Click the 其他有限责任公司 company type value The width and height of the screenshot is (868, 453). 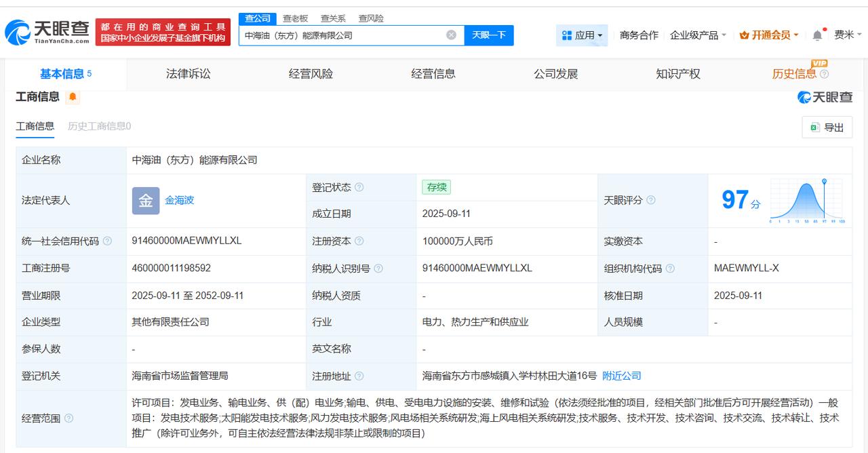pyautogui.click(x=170, y=322)
